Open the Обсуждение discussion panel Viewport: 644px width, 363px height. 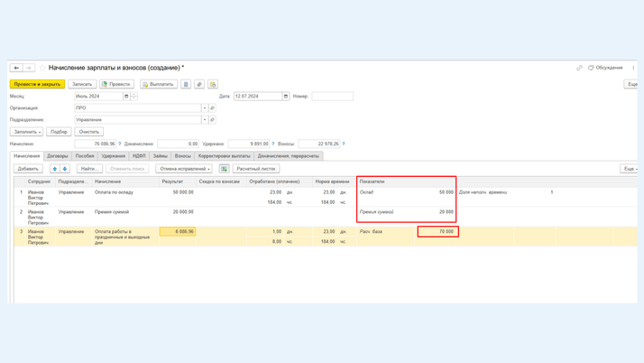pyautogui.click(x=605, y=68)
